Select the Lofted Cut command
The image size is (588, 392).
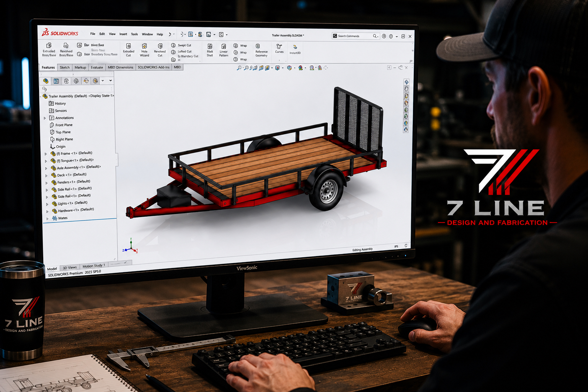(x=181, y=51)
